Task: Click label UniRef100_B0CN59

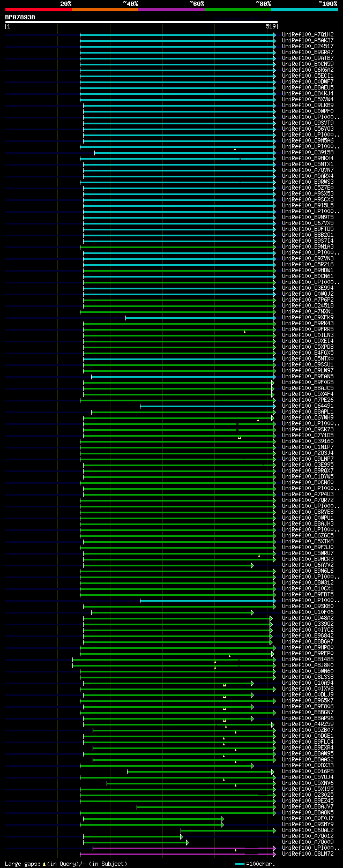Action: 308,64
